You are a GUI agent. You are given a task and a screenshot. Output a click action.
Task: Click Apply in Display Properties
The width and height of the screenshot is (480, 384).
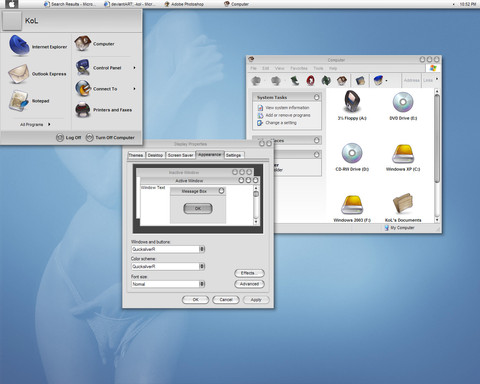pos(256,300)
